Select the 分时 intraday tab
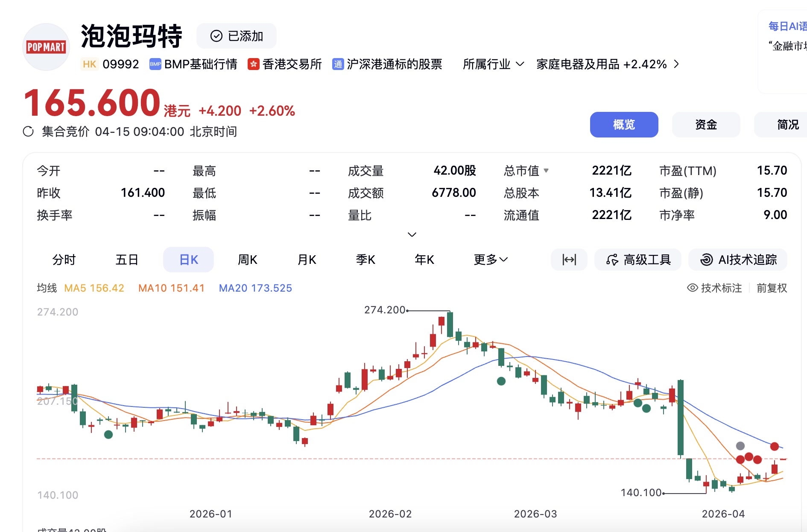The height and width of the screenshot is (532, 807). click(x=64, y=260)
